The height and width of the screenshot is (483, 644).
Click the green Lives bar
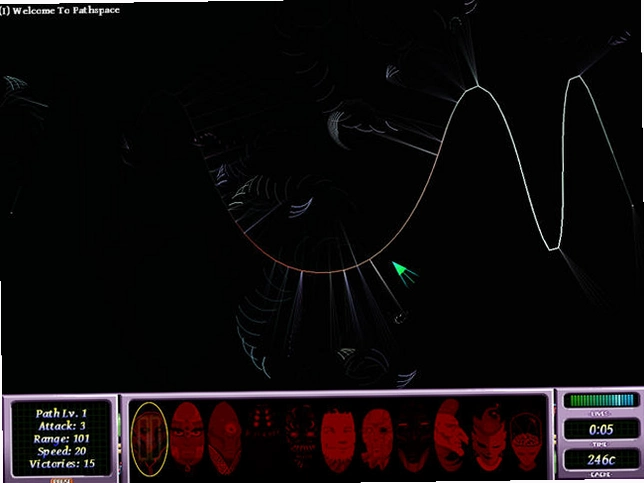coord(601,400)
